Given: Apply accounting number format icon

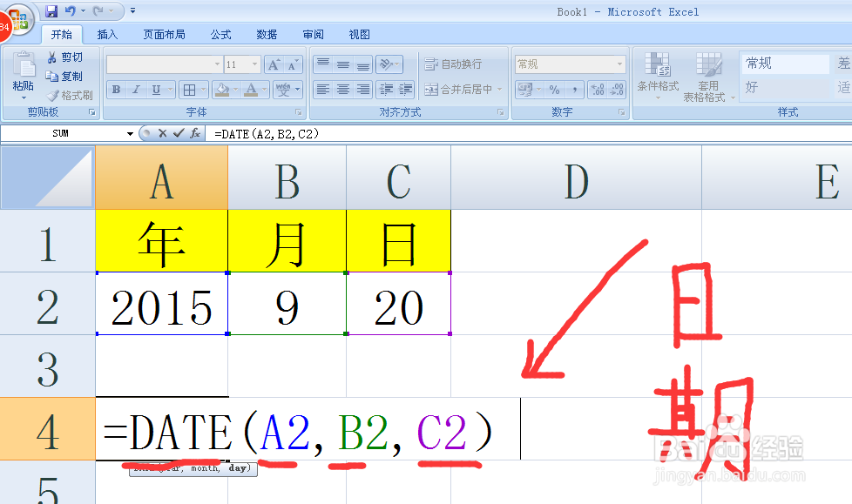Looking at the screenshot, I should click(x=525, y=90).
